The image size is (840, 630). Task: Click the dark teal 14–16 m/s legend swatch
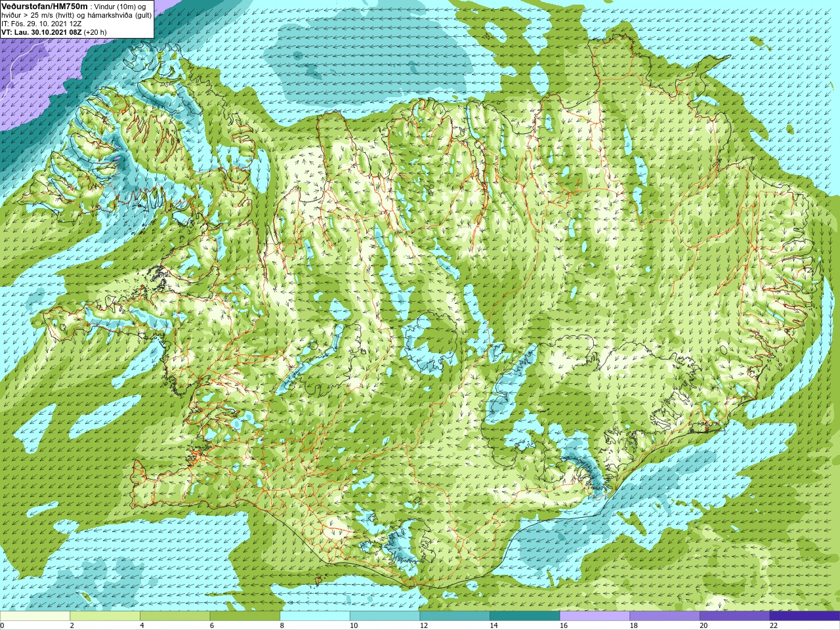(525, 616)
